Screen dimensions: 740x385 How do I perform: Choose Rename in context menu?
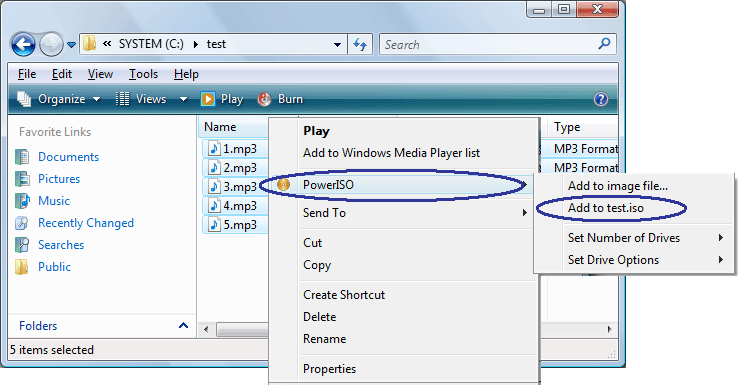(325, 339)
